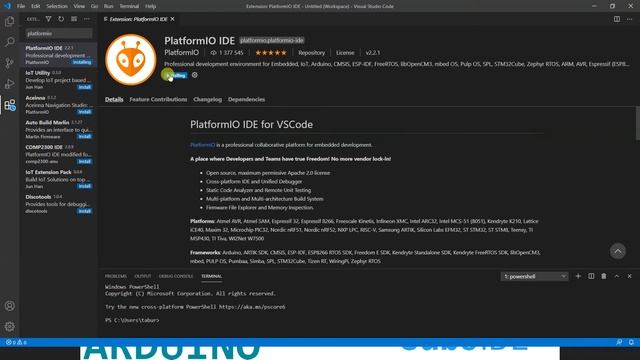This screenshot has width=640, height=360.
Task: Open the Run and Debug view
Action: tap(10, 84)
